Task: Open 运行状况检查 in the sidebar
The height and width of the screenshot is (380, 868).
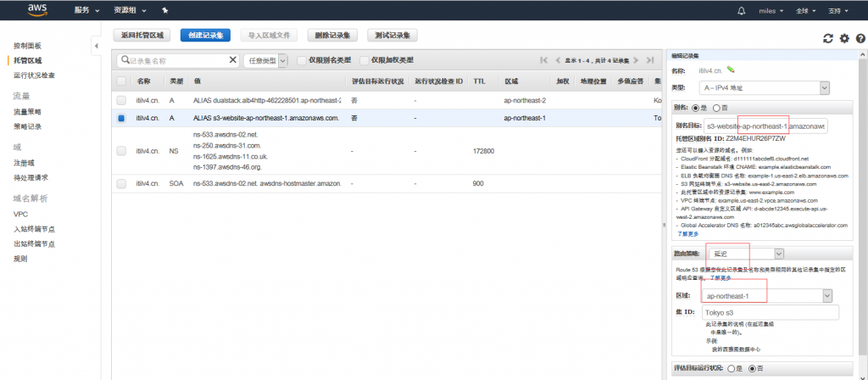Action: click(x=34, y=75)
